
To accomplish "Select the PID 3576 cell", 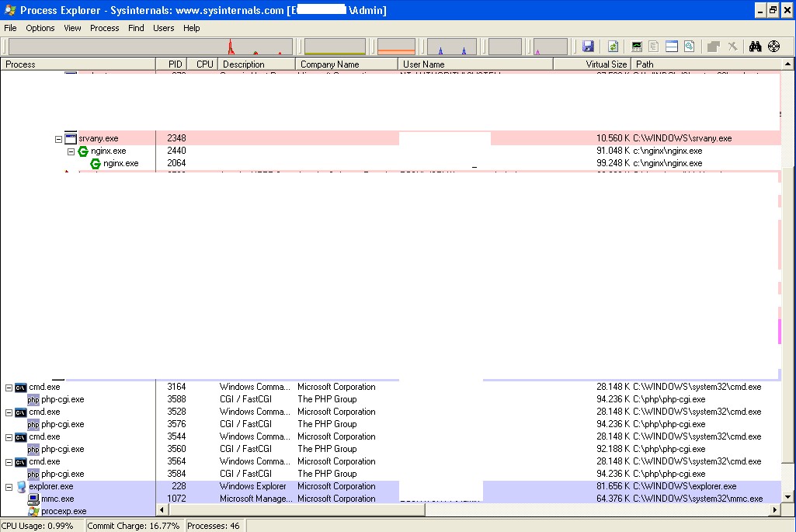I will (176, 424).
